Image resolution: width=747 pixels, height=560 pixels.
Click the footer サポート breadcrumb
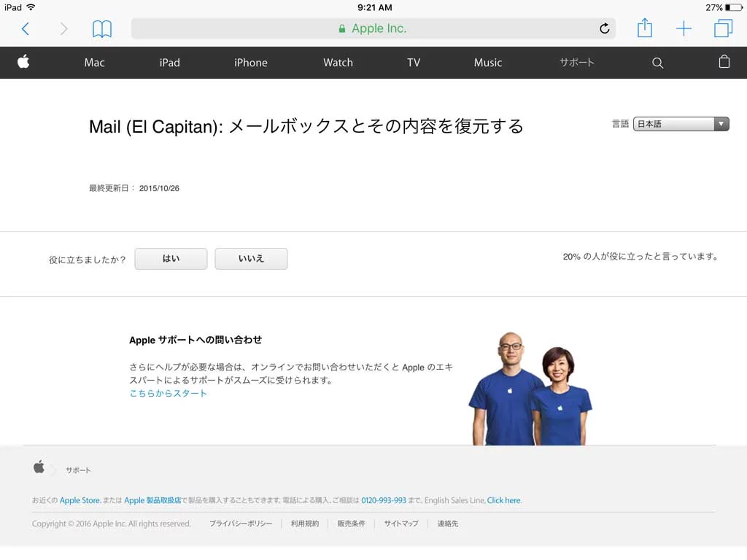[x=78, y=470]
